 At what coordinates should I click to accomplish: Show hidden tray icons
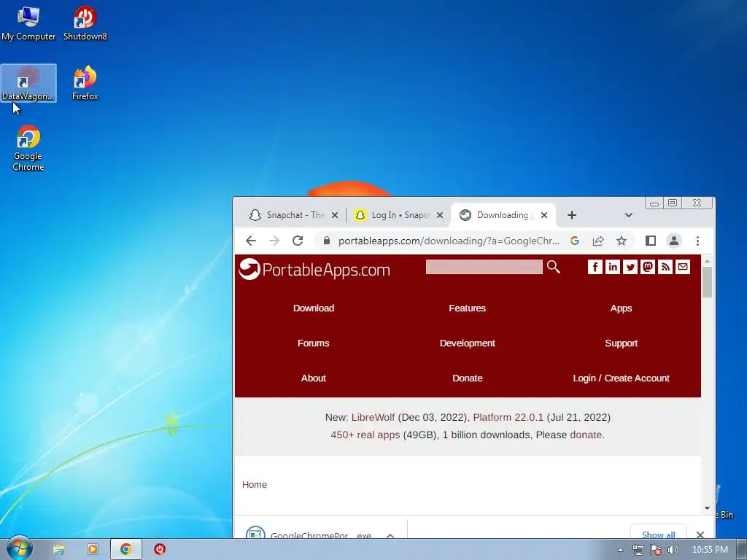(620, 550)
